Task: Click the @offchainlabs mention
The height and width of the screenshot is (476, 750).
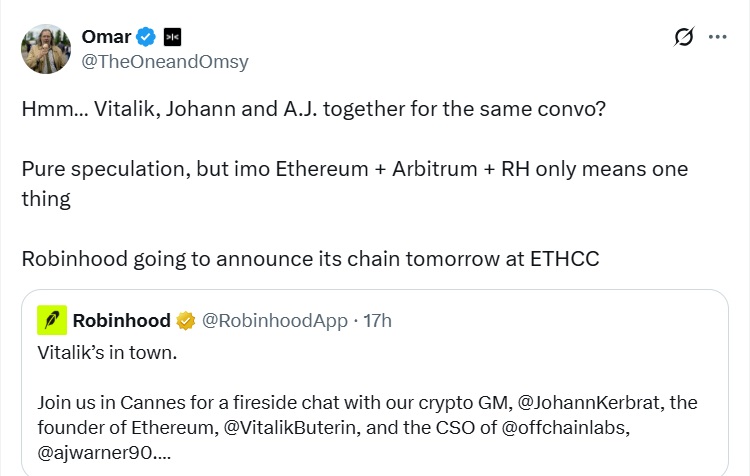Action: 563,427
